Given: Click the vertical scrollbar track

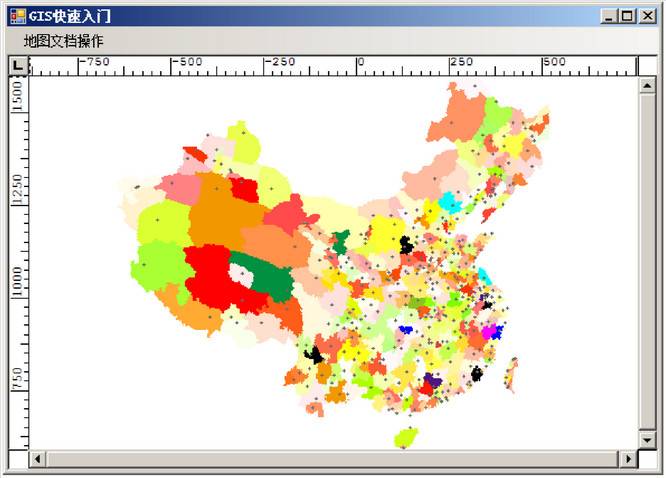Looking at the screenshot, I should (x=647, y=263).
